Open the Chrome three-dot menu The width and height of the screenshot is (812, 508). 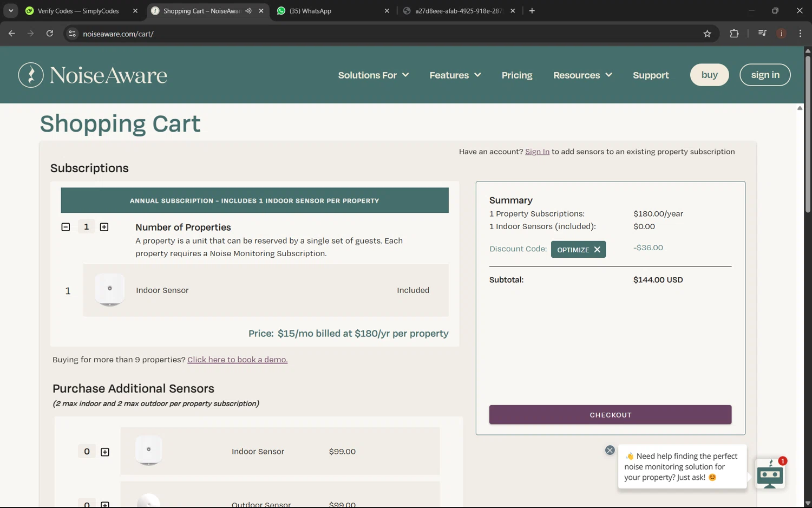pos(800,34)
